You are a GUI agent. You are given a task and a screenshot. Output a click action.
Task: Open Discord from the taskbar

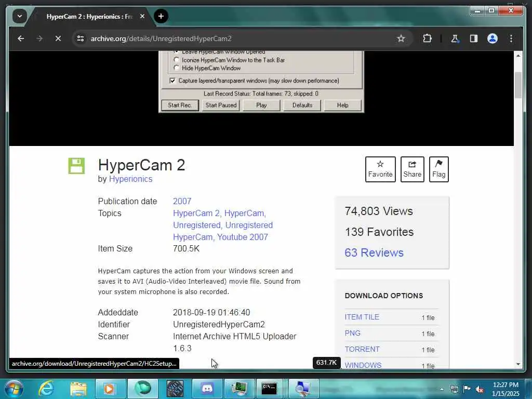[x=207, y=389]
